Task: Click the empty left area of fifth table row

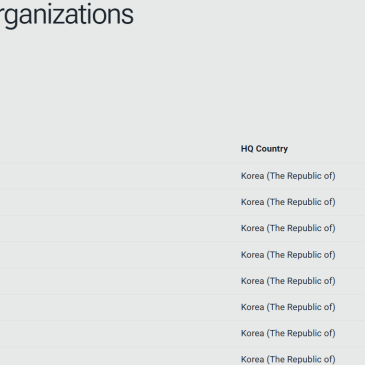Action: (117, 281)
